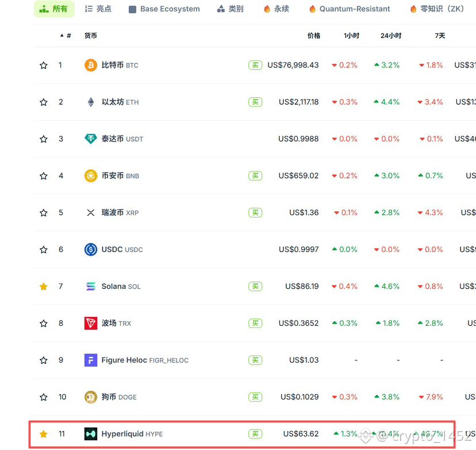
Task: Open the 以太坊 ETH coin page
Action: [120, 102]
